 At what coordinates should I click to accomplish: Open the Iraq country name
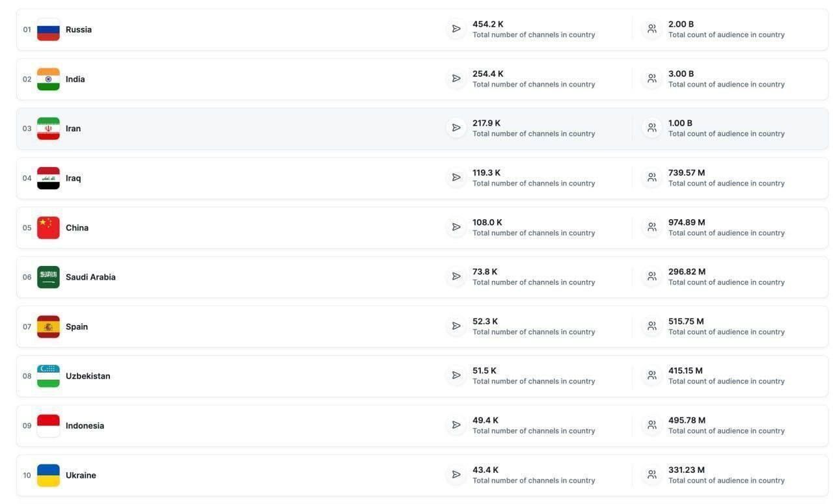pos(74,178)
